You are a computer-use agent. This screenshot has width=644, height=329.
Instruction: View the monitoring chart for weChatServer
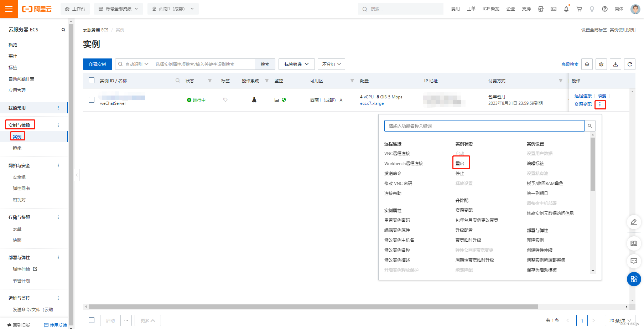[277, 100]
